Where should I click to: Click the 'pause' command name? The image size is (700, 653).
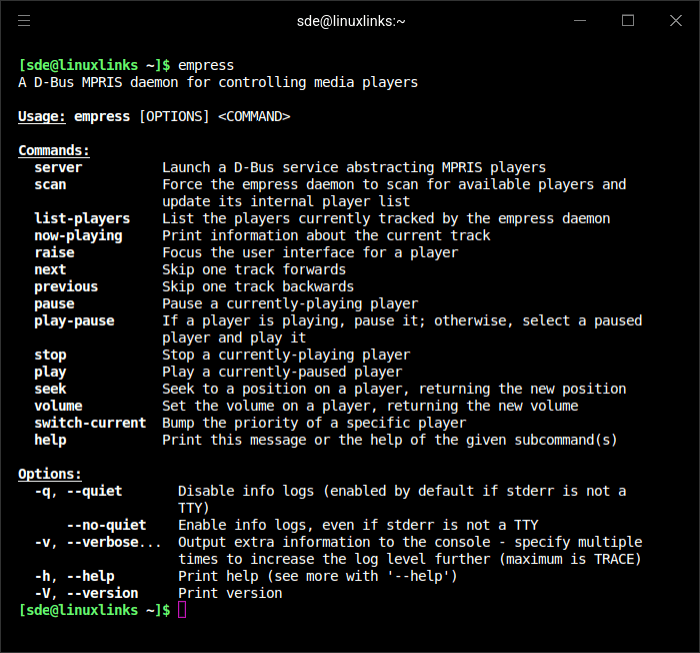coord(54,304)
